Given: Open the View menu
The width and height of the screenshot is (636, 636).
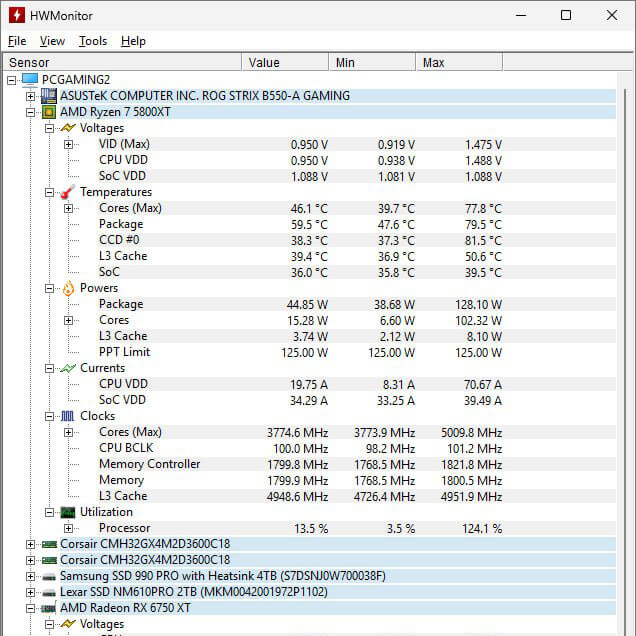Looking at the screenshot, I should tap(52, 41).
